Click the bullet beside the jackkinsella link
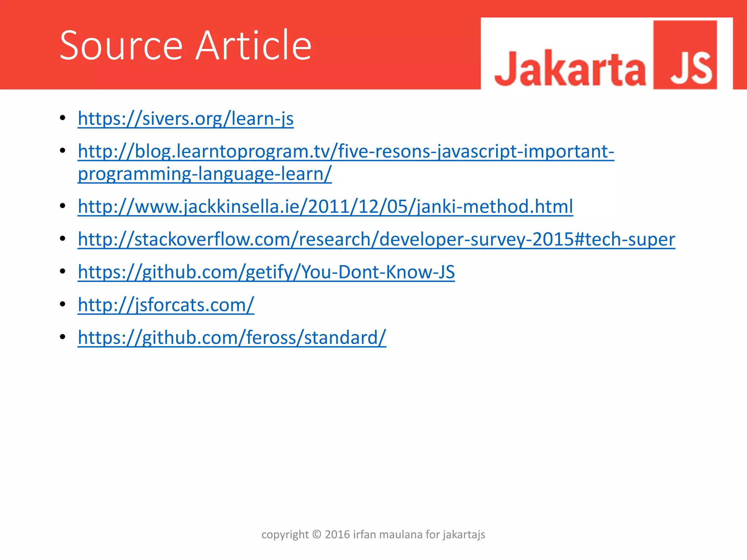 click(x=63, y=206)
